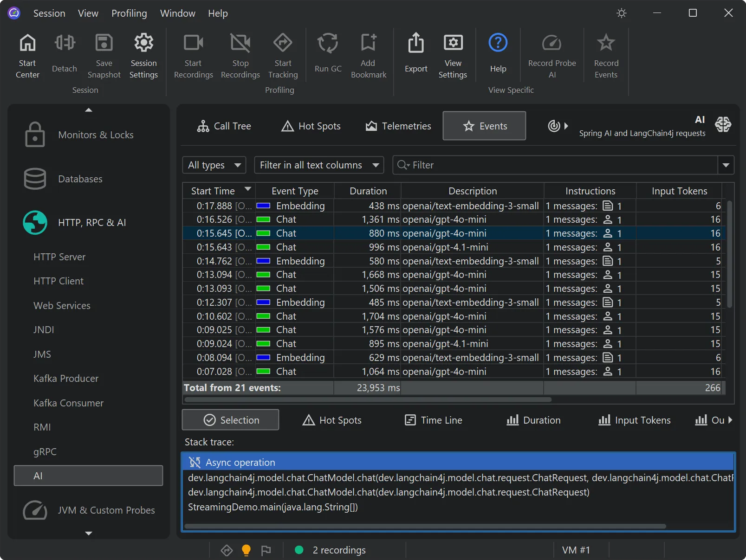Image resolution: width=746 pixels, height=560 pixels.
Task: Expand hidden bottom tabs after Ou
Action: pos(730,420)
